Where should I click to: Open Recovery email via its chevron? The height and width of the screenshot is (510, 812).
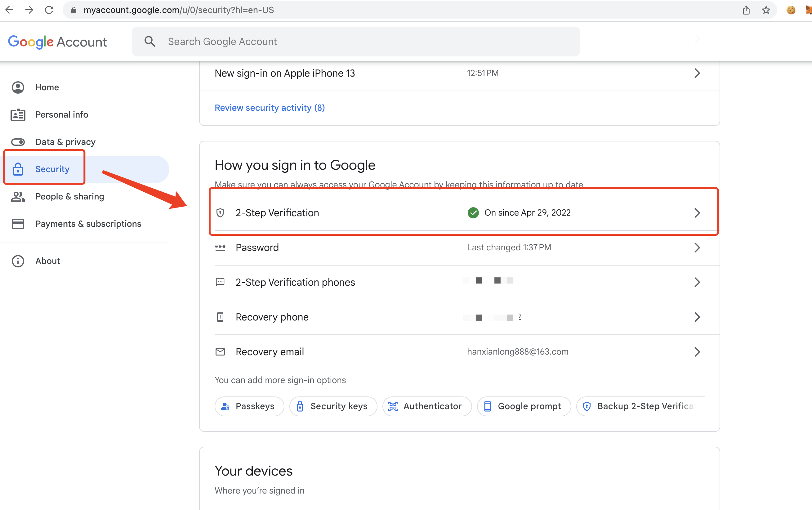coord(697,352)
